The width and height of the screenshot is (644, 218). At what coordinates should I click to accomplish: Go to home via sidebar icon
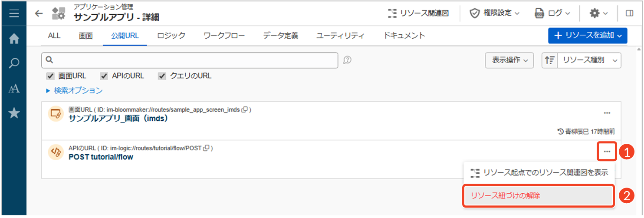tap(14, 39)
